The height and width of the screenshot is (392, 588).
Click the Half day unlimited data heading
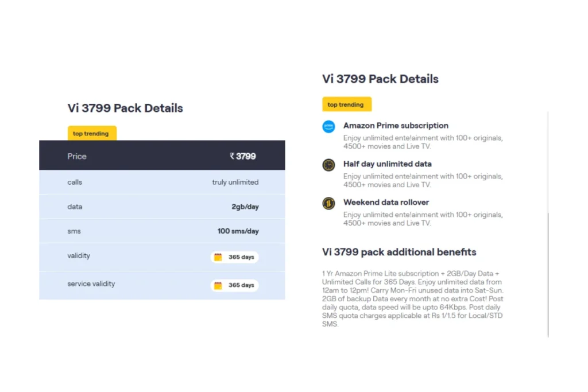click(388, 164)
